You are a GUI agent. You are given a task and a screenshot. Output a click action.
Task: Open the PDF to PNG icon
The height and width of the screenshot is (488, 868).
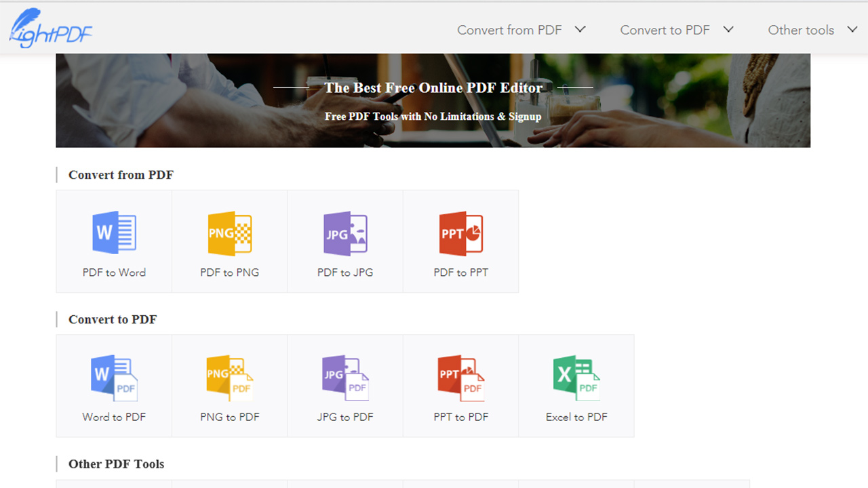[230, 233]
